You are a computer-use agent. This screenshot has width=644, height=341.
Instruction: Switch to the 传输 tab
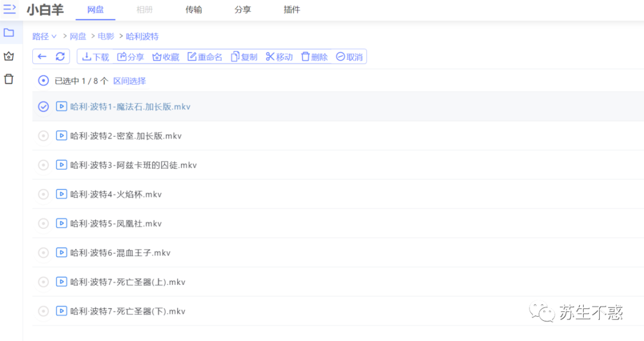point(193,10)
